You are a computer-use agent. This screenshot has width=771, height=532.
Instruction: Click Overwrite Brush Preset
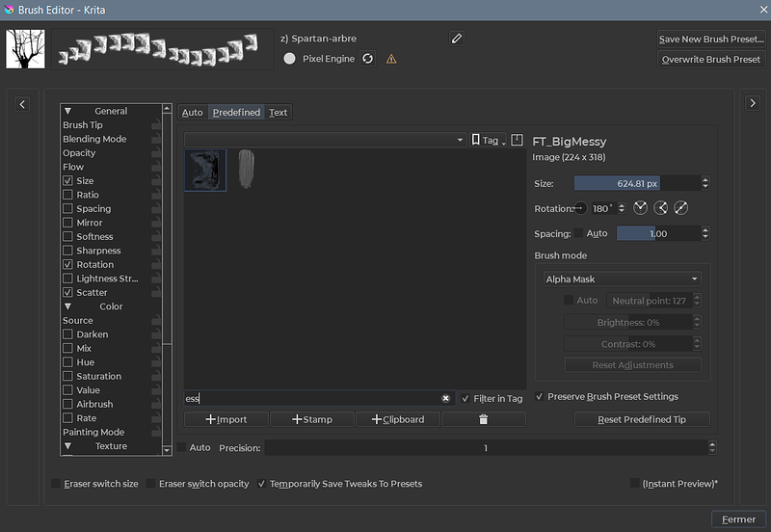711,60
